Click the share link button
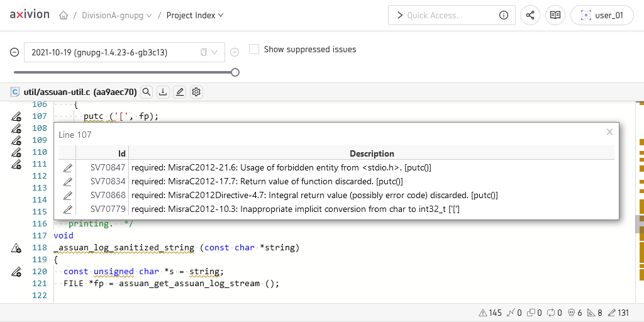 (x=530, y=15)
